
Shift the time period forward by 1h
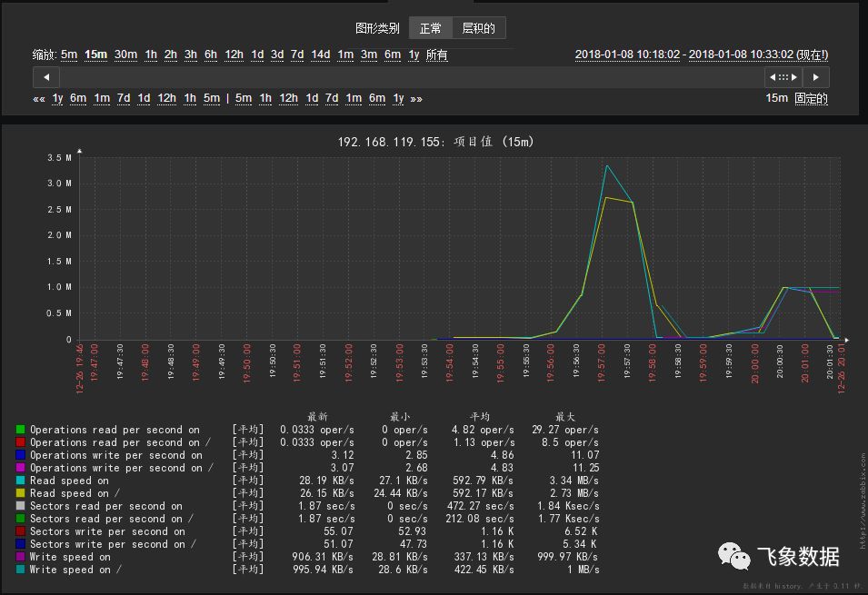[265, 98]
